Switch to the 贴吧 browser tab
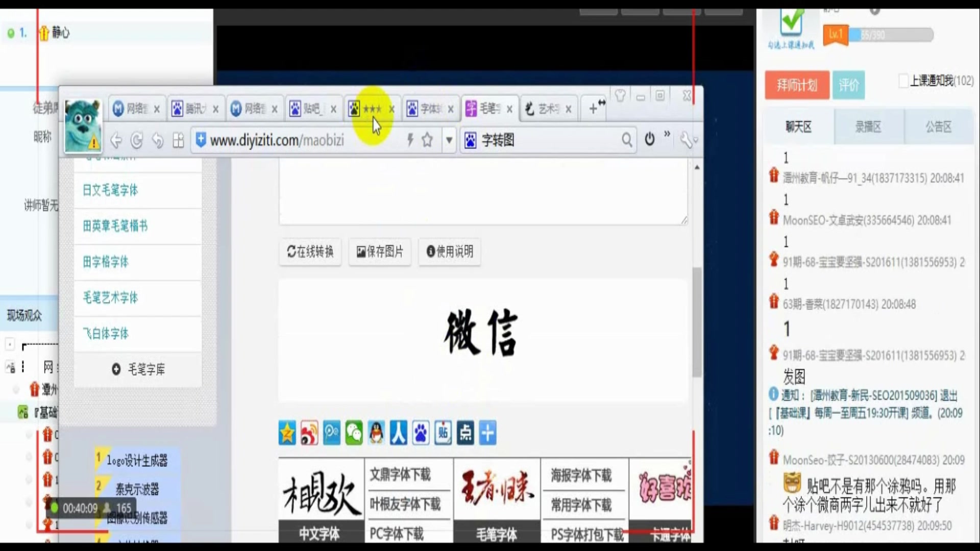This screenshot has height=551, width=980. (x=312, y=109)
